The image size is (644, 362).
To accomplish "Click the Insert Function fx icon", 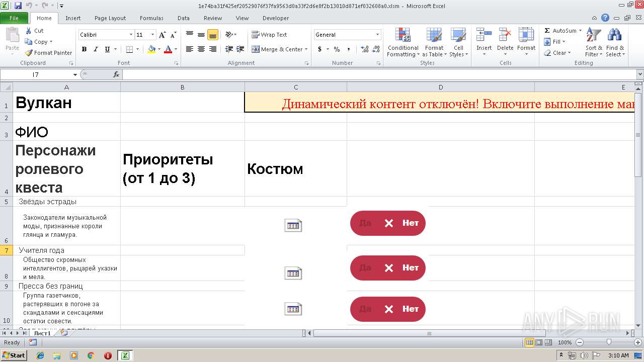I will point(116,74).
